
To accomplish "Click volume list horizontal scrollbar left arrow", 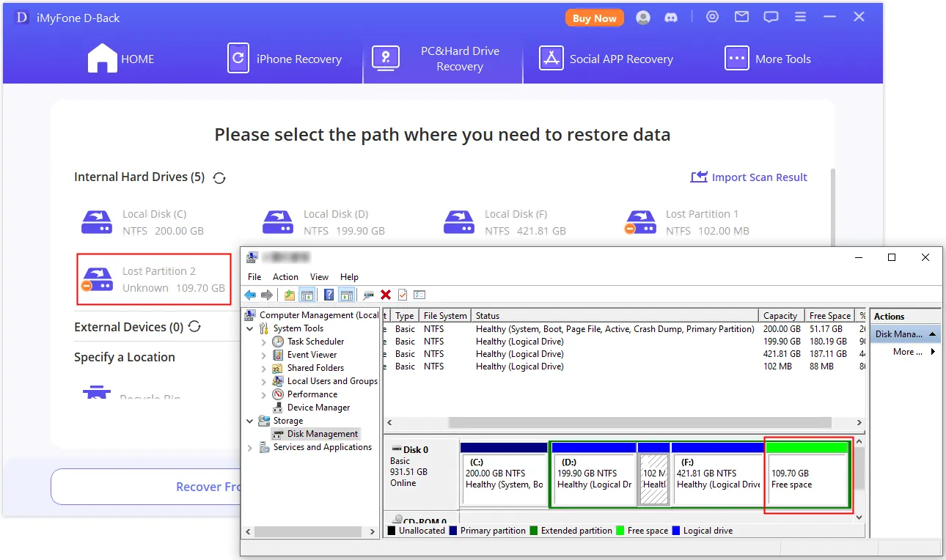I will pos(389,423).
